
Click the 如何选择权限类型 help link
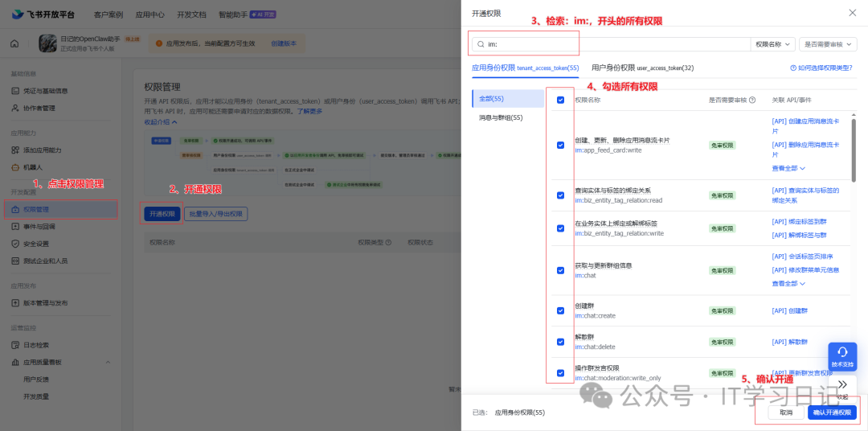821,68
